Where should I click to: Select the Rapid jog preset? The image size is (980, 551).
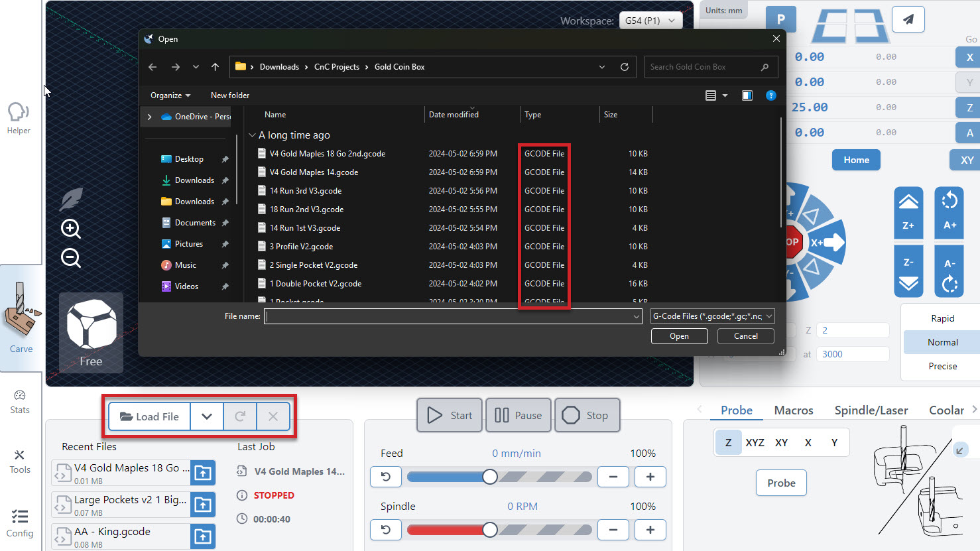coord(942,318)
